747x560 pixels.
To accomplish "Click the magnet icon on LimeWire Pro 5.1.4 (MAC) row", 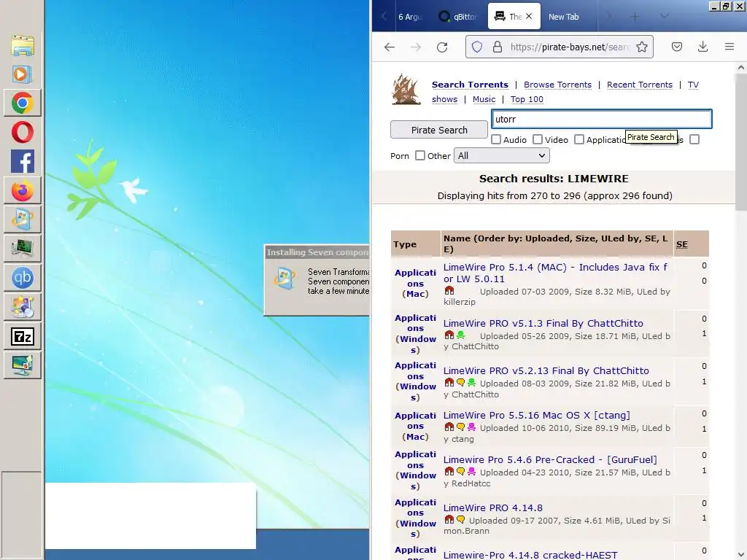I will tap(449, 290).
